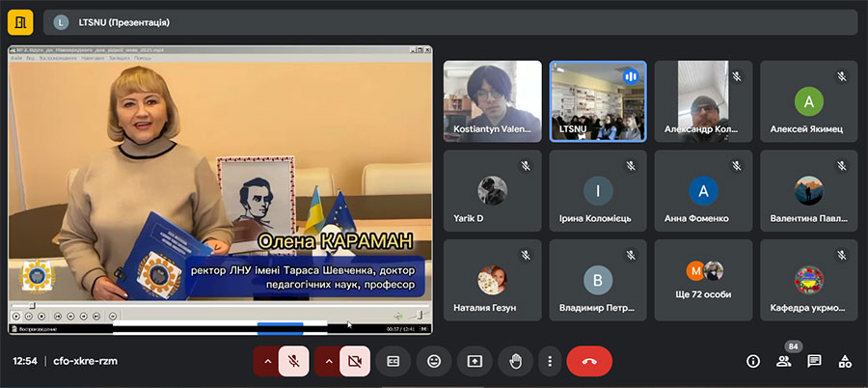Open the chat panel icon
Viewport: 868px width, 388px height.
814,361
